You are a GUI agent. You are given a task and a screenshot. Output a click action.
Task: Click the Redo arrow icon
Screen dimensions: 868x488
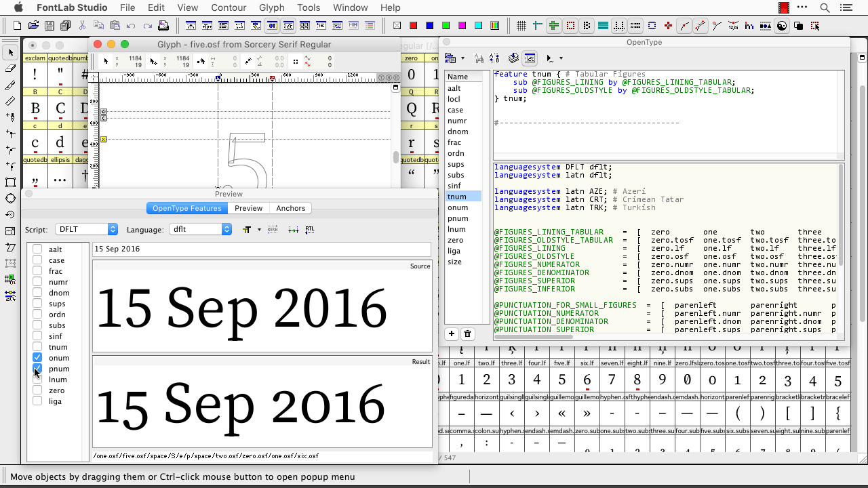pyautogui.click(x=147, y=26)
